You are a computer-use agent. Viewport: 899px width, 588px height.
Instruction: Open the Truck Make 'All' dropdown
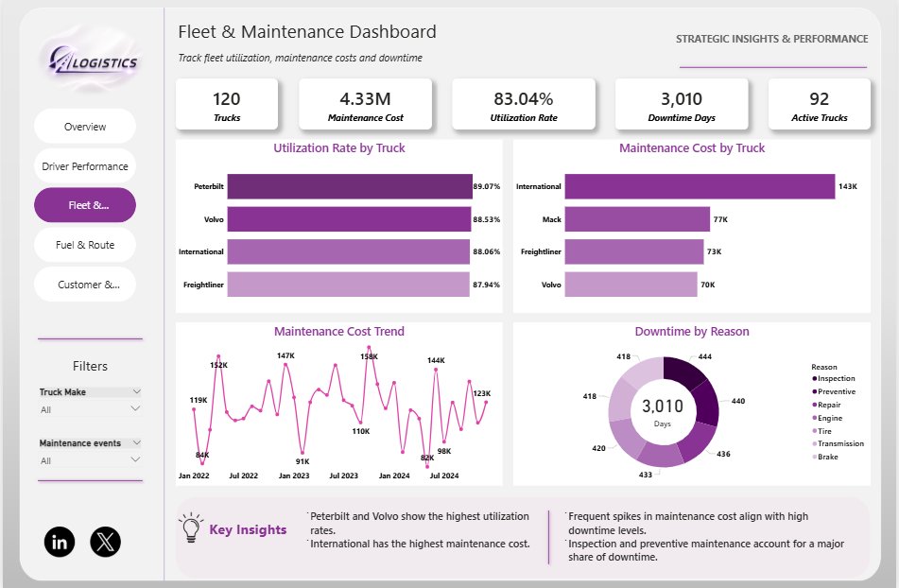(x=90, y=409)
